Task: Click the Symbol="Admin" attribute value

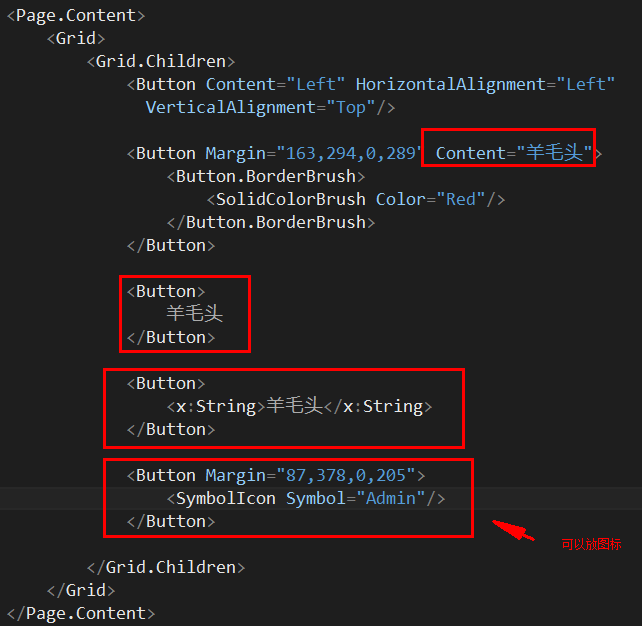Action: point(391,499)
